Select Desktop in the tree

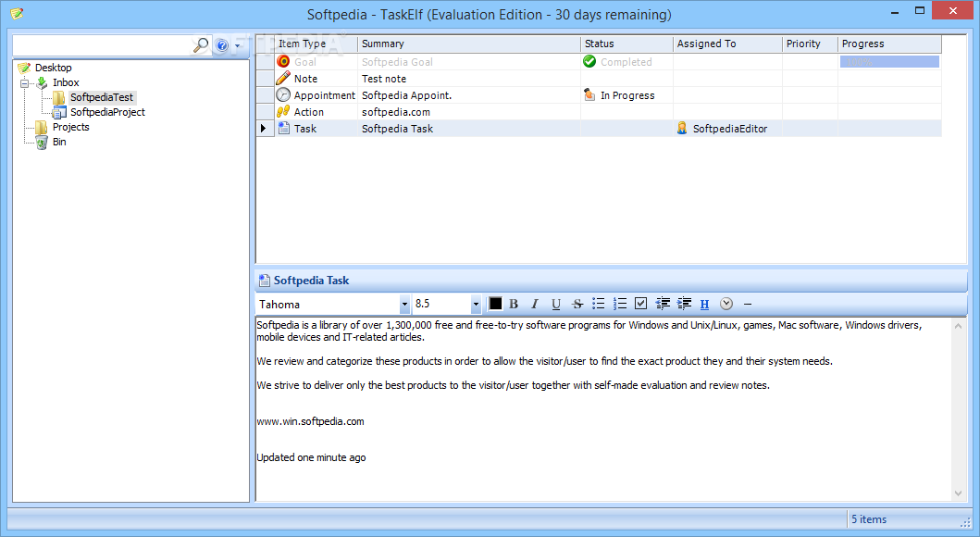point(53,68)
